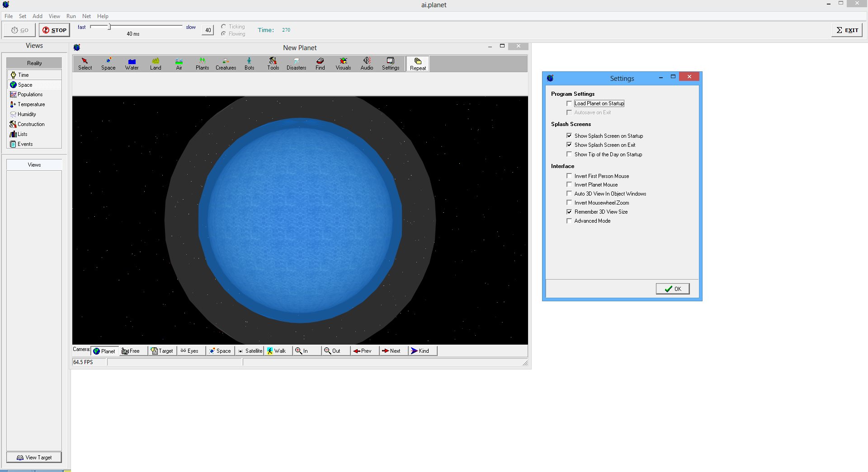The image size is (868, 472).
Task: Open the Plants tool
Action: (x=203, y=64)
